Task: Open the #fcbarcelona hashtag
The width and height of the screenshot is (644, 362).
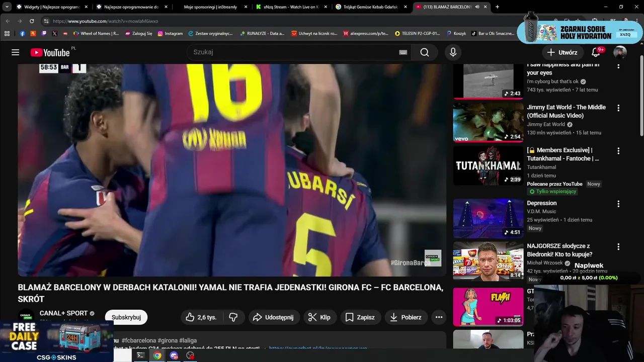Action: (139, 340)
